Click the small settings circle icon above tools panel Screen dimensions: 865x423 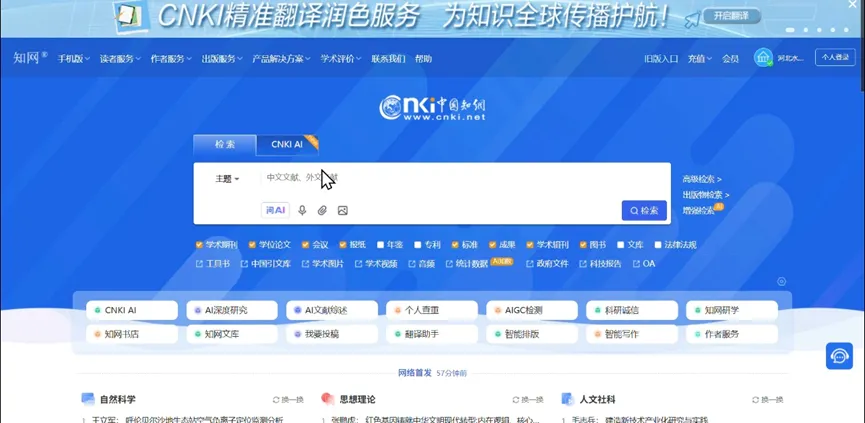coord(781,281)
